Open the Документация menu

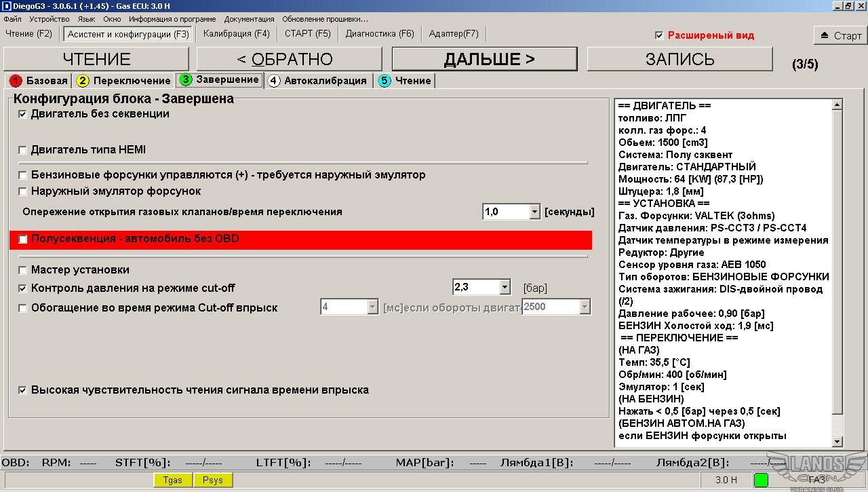click(x=249, y=19)
